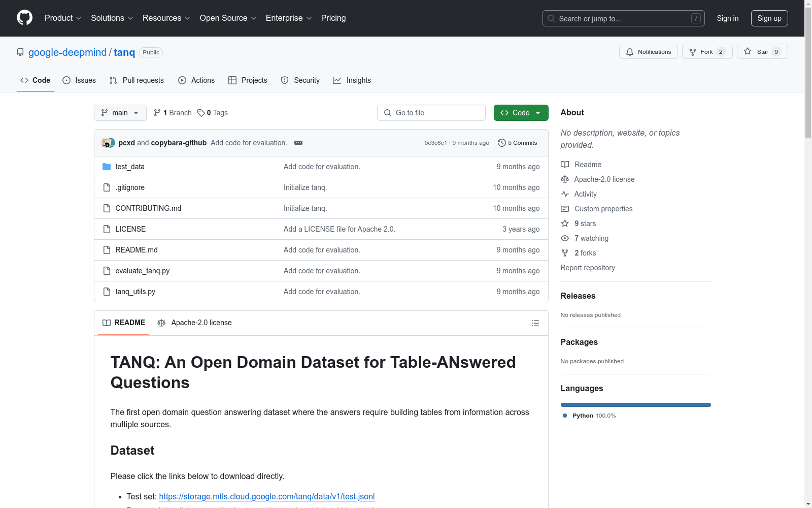Click the Report repository link
Image resolution: width=812 pixels, height=508 pixels.
[x=588, y=268]
